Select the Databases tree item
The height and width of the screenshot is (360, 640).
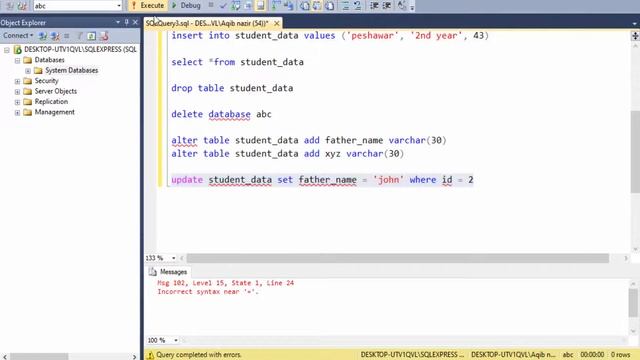(x=49, y=60)
